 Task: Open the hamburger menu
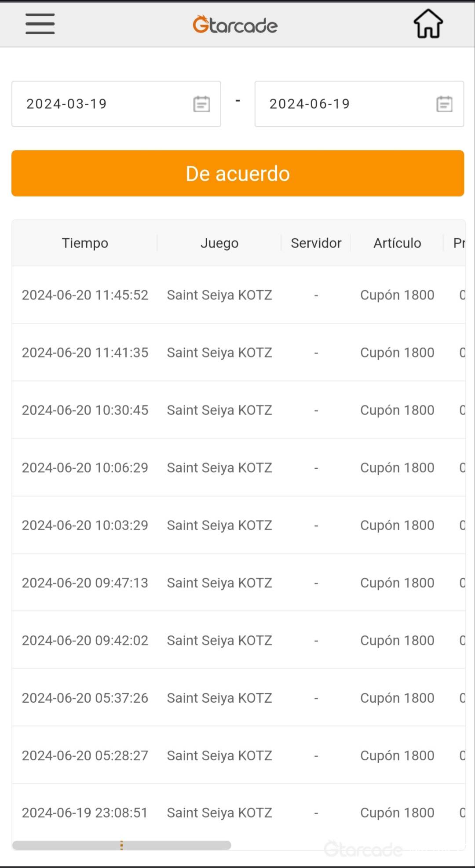click(x=40, y=24)
